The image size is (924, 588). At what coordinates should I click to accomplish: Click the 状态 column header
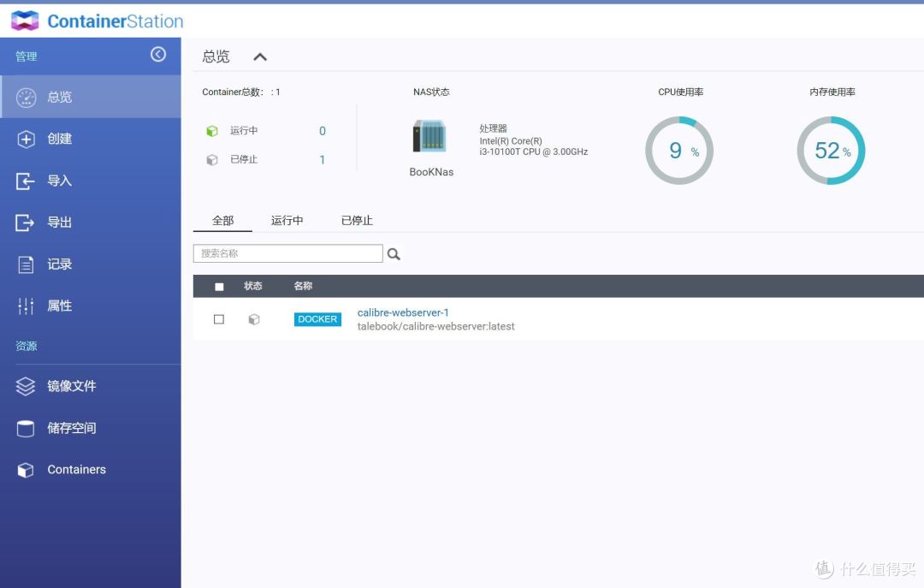click(252, 286)
